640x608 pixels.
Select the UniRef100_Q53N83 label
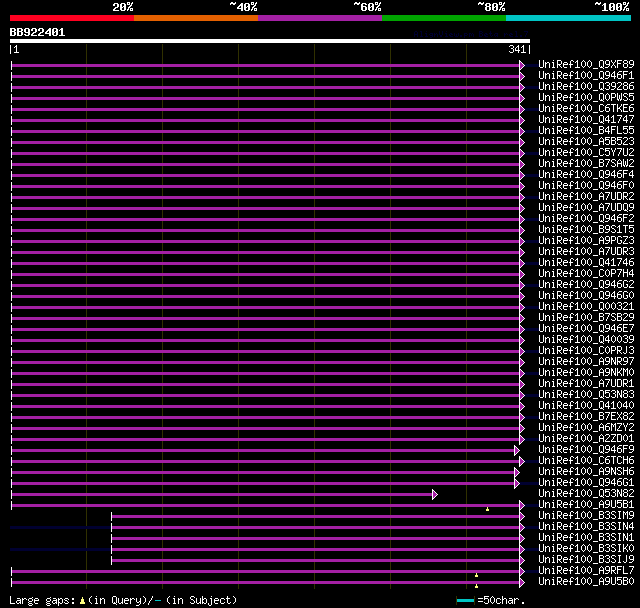(x=586, y=395)
